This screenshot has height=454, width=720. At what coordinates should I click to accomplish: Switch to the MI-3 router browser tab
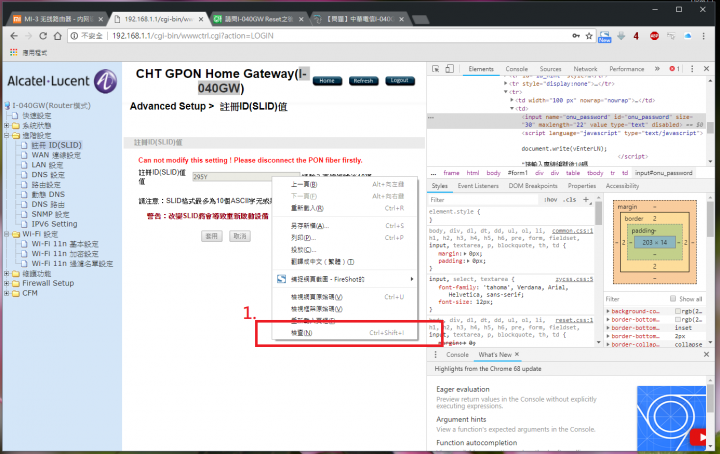click(x=57, y=19)
